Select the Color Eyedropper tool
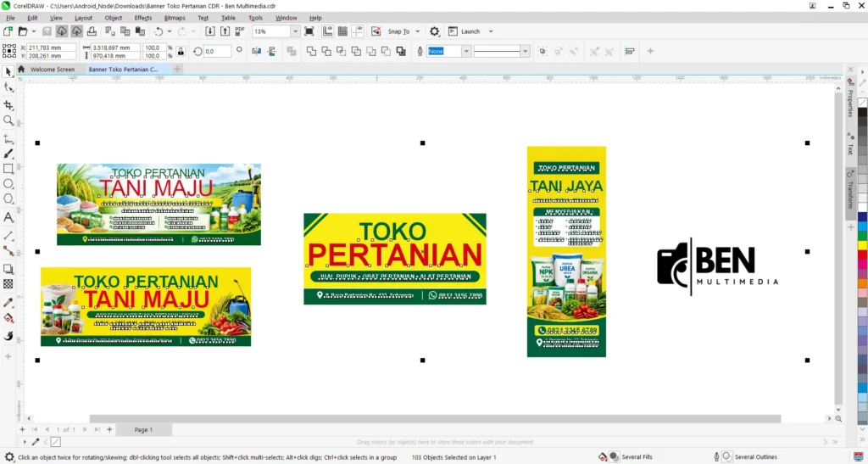 (8, 303)
